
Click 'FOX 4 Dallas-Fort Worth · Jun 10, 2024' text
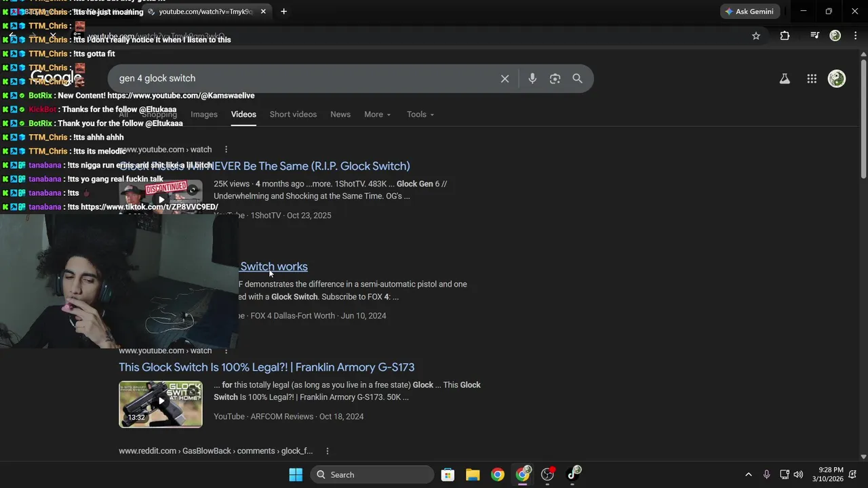(318, 316)
